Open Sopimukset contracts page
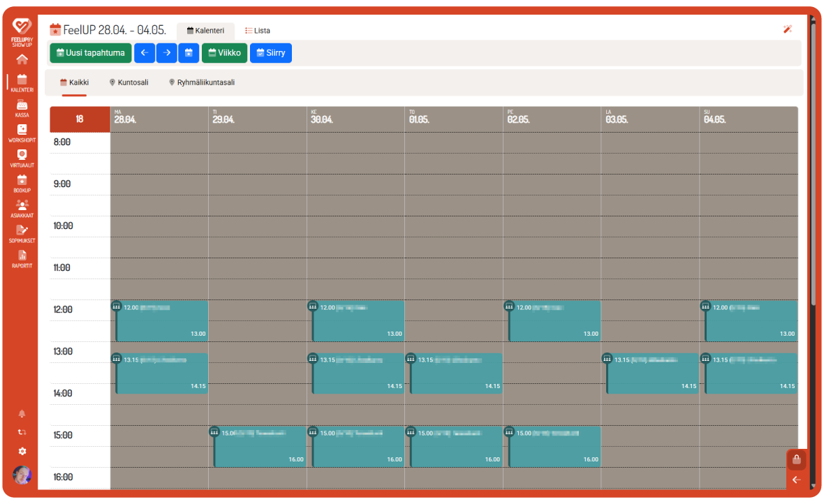The image size is (824, 504). point(22,234)
